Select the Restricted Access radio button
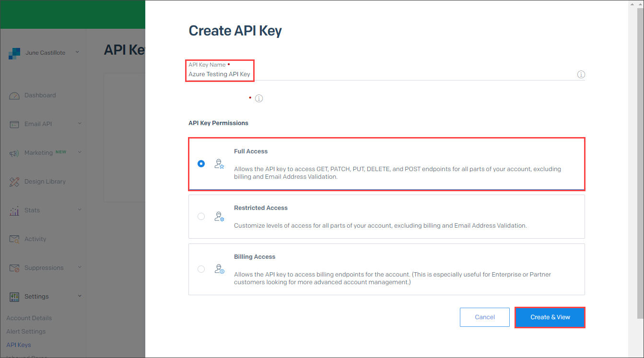Viewport: 644px width, 358px height. tap(201, 216)
